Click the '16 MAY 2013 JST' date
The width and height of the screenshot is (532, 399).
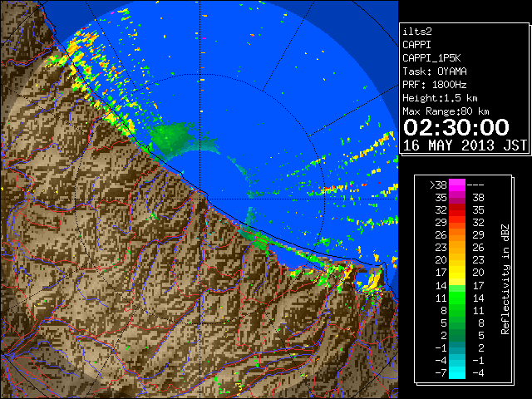[465, 145]
